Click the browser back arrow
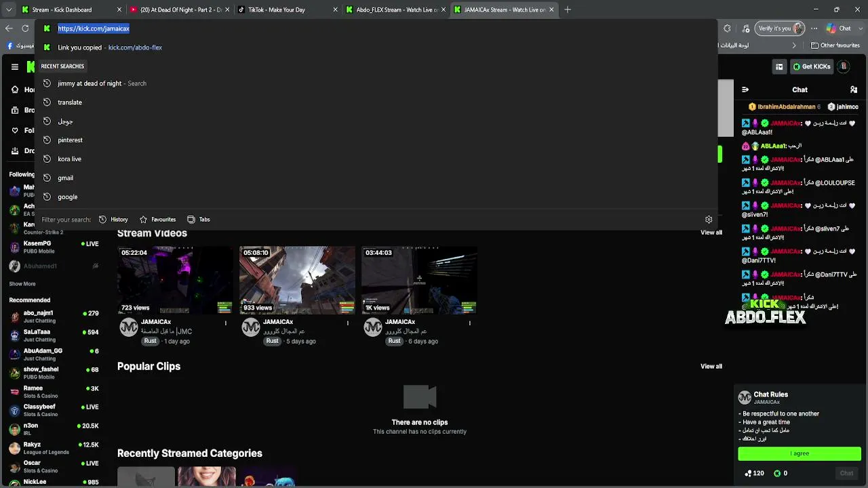Viewport: 868px width, 488px height. coord(9,28)
